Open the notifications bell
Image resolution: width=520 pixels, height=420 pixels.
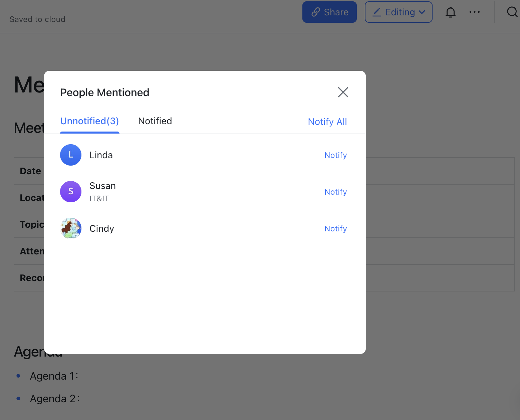450,12
